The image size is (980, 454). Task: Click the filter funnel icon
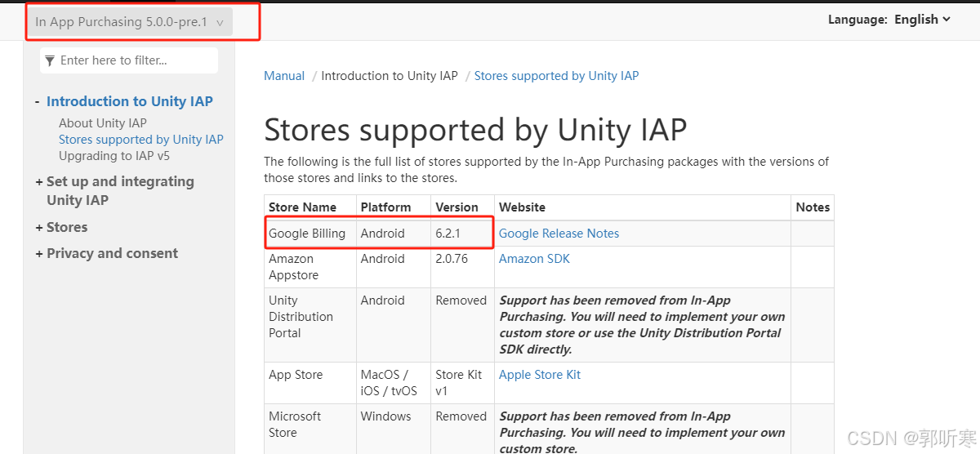coord(51,60)
